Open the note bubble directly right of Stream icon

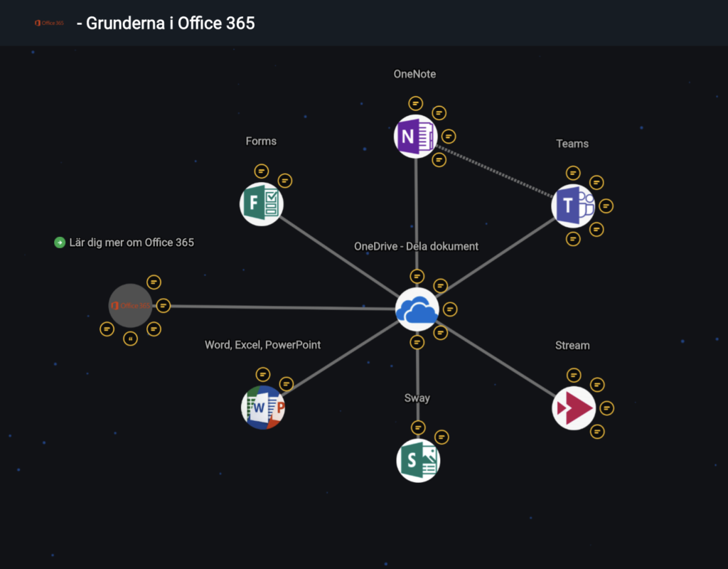tap(607, 408)
